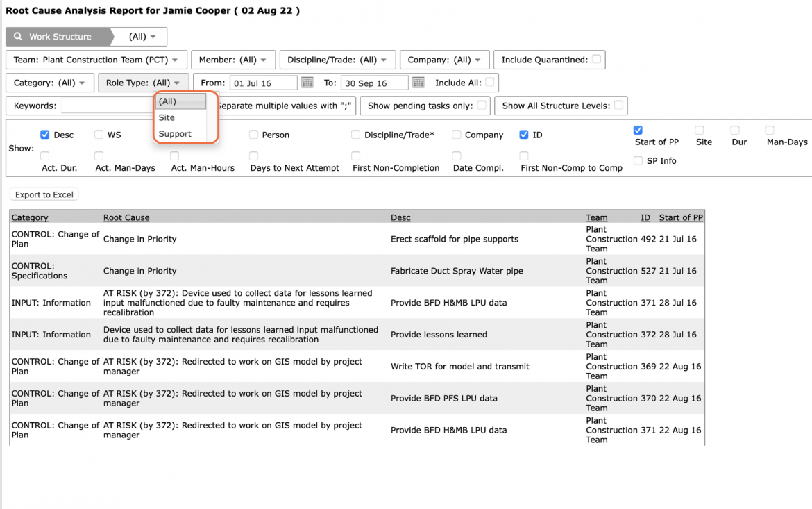Screen dimensions: 812x509
Task: Expand the Work Structure (All) dropdown
Action: (142, 37)
